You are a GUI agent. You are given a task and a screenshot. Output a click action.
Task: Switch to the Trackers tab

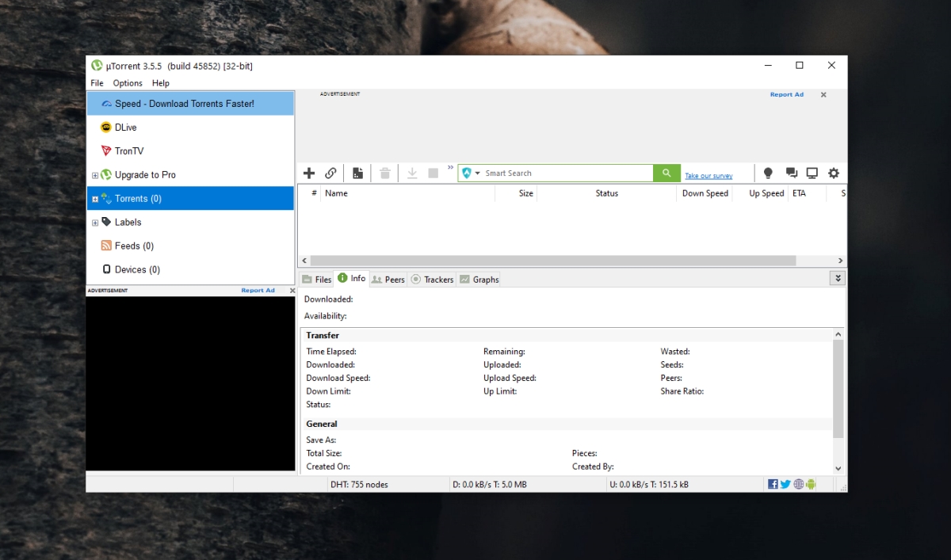tap(432, 280)
